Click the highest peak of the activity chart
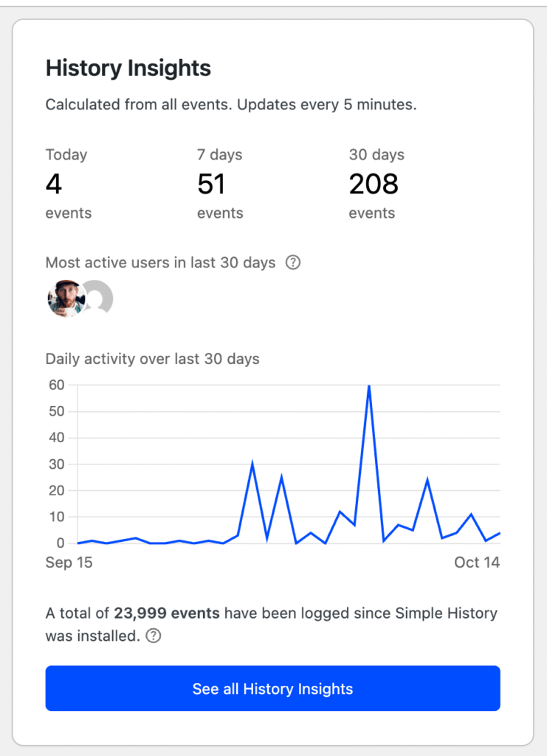The width and height of the screenshot is (547, 756). click(x=368, y=386)
